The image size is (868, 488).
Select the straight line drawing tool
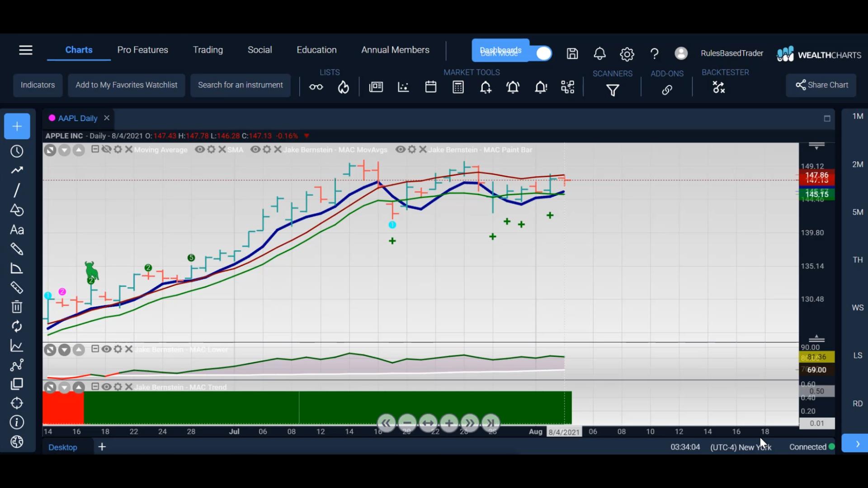[x=17, y=190]
